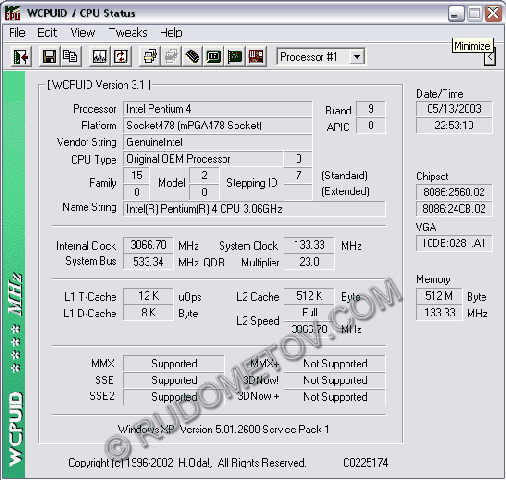Click the WCPUID title bar app icon
The image size is (506, 480).
(x=13, y=13)
